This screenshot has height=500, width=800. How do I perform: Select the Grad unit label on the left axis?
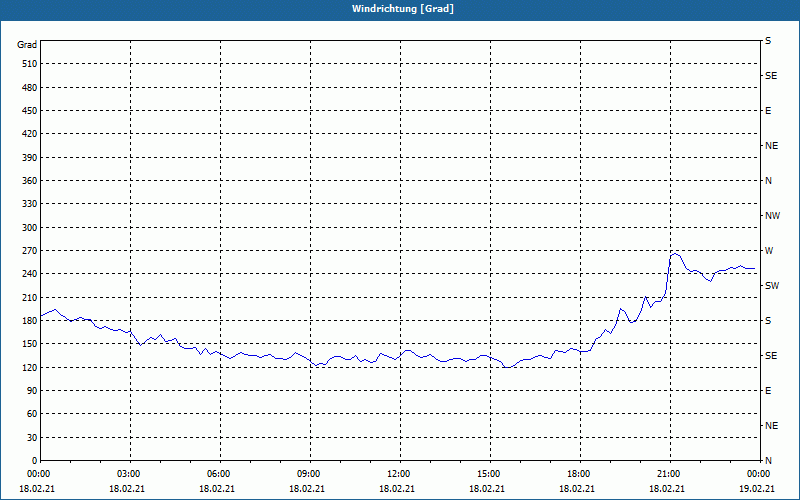27,45
